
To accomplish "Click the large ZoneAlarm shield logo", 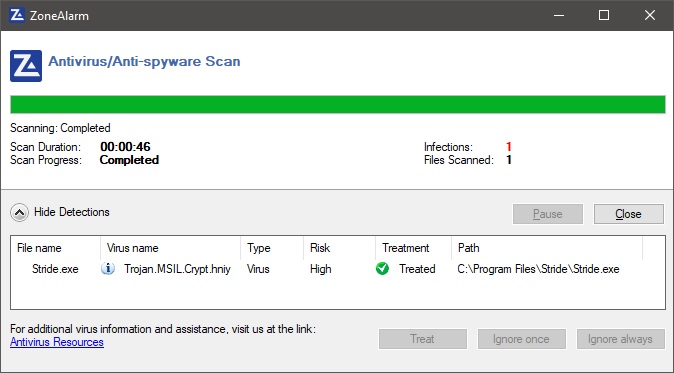I will (x=26, y=66).
